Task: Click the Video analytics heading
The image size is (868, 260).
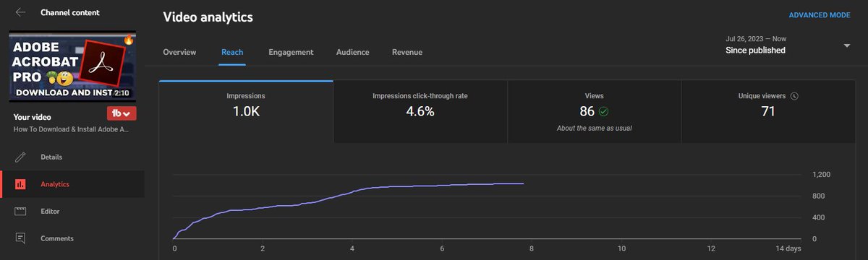Action: tap(208, 17)
